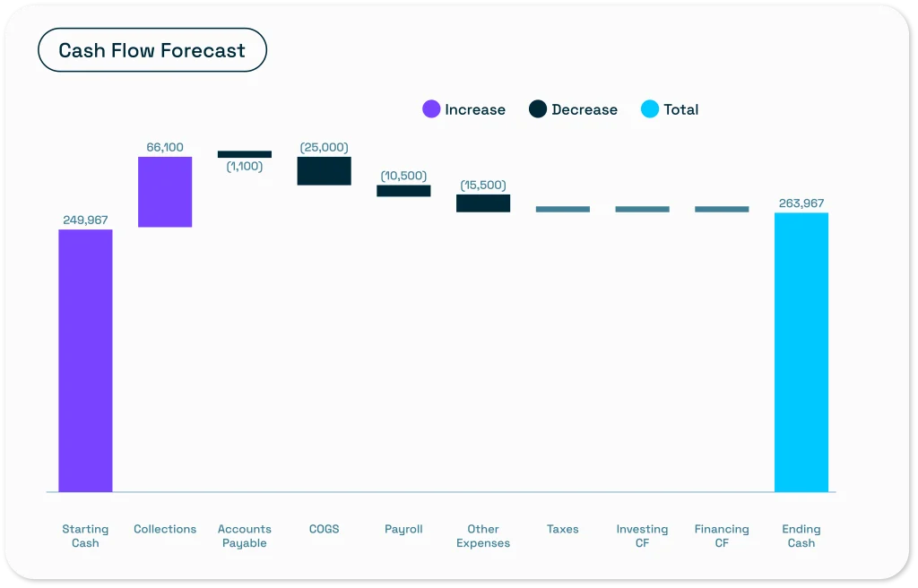Select the Starting Cash purple bar
The image size is (918, 588).
(85, 360)
